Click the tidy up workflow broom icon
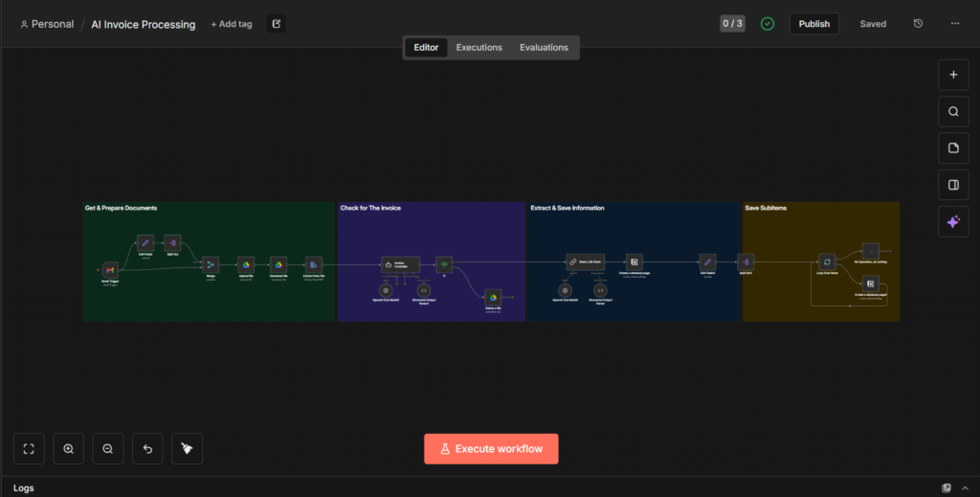The image size is (980, 497). [187, 448]
